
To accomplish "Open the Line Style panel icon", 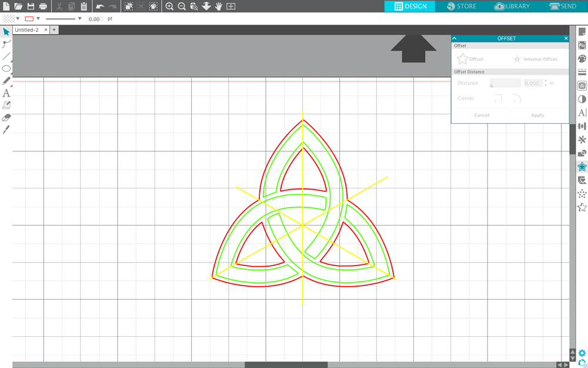I will 582,72.
